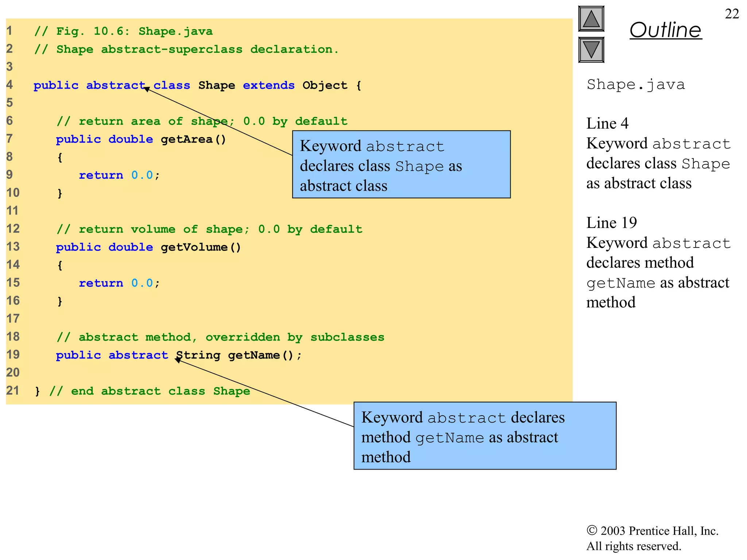The image size is (747, 560).
Task: Click getArea() method name on line 7
Action: 193,139
